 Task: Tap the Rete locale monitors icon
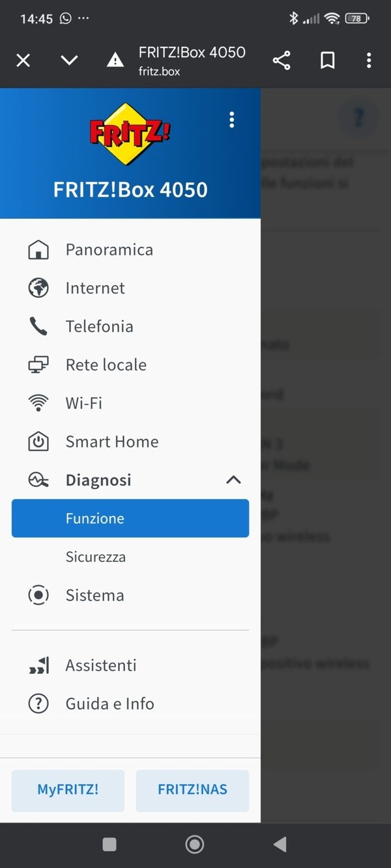[38, 365]
